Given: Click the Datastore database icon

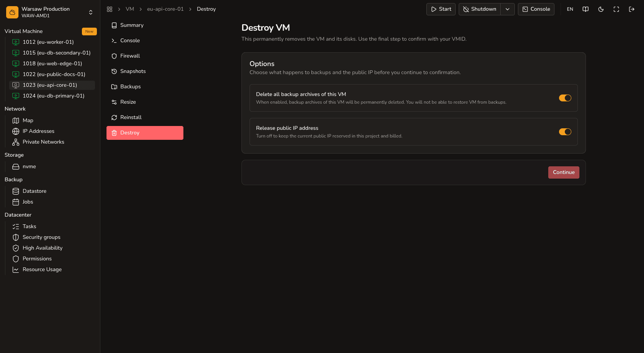Looking at the screenshot, I should 16,191.
